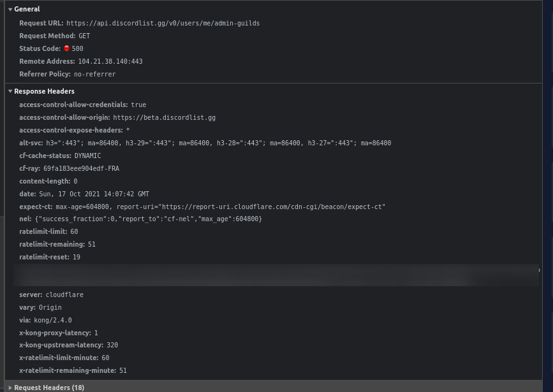Select the ratelimit-remaining value 51
This screenshot has width=553, height=392.
91,244
